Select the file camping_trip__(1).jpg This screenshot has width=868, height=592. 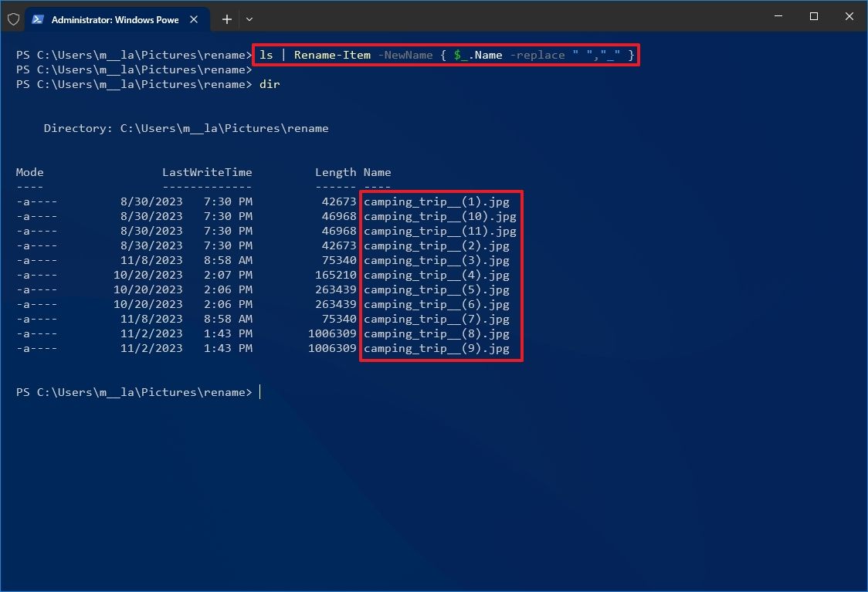[436, 201]
